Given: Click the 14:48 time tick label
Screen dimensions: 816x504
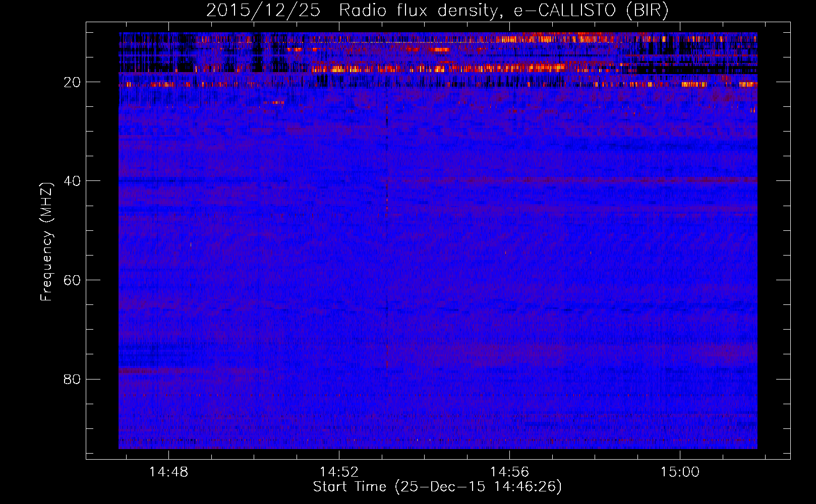Looking at the screenshot, I should coord(168,472).
